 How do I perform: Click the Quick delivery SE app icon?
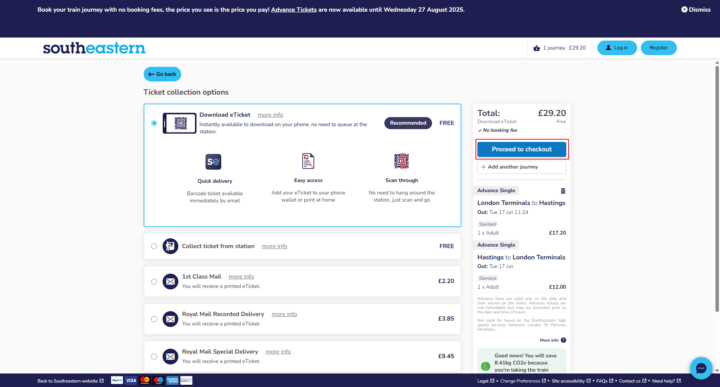(213, 162)
